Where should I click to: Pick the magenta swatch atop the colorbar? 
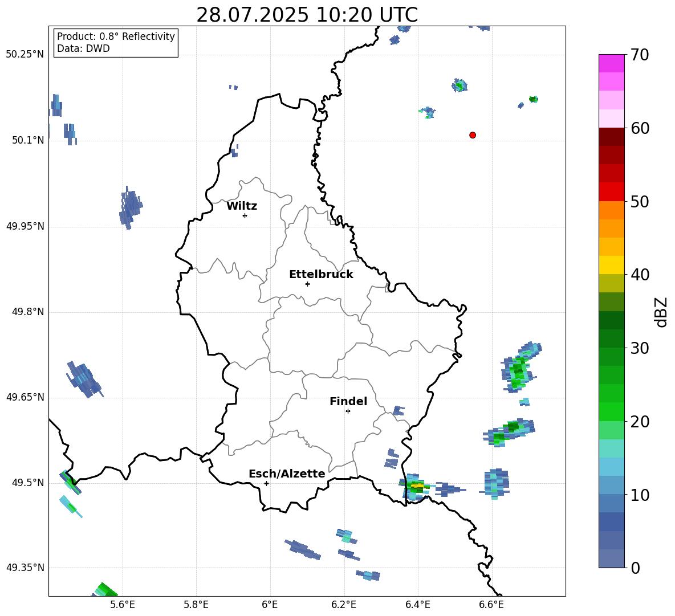point(612,63)
